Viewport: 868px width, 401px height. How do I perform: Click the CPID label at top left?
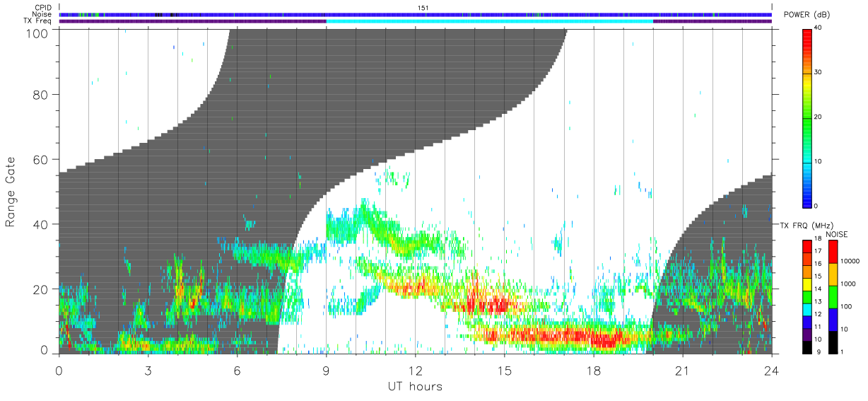point(43,8)
